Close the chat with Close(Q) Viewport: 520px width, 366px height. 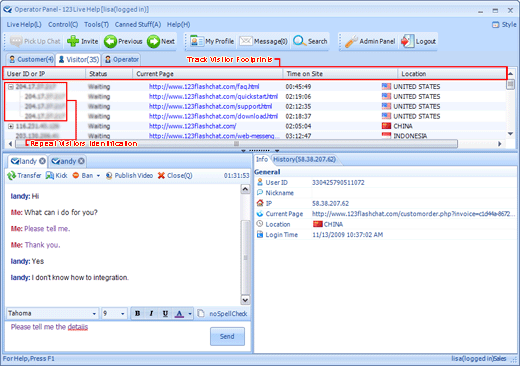click(175, 175)
